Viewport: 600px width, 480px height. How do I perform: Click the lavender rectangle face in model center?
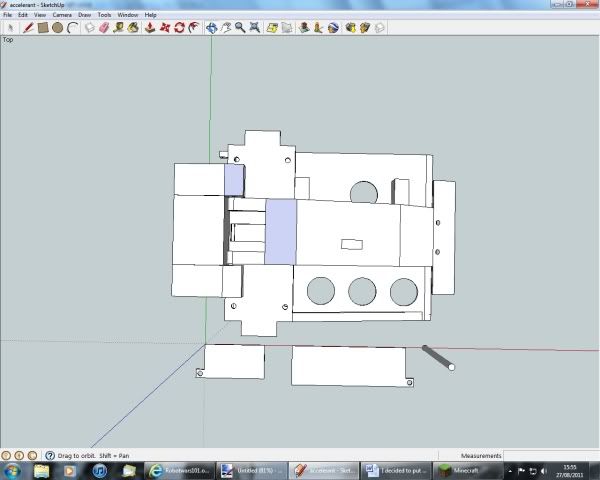coord(280,232)
